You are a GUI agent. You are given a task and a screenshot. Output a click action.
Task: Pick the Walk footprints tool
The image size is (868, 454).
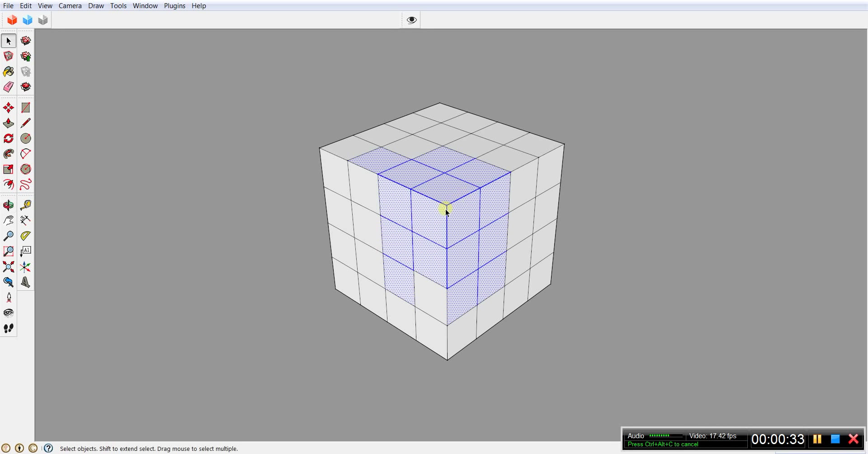pos(9,328)
